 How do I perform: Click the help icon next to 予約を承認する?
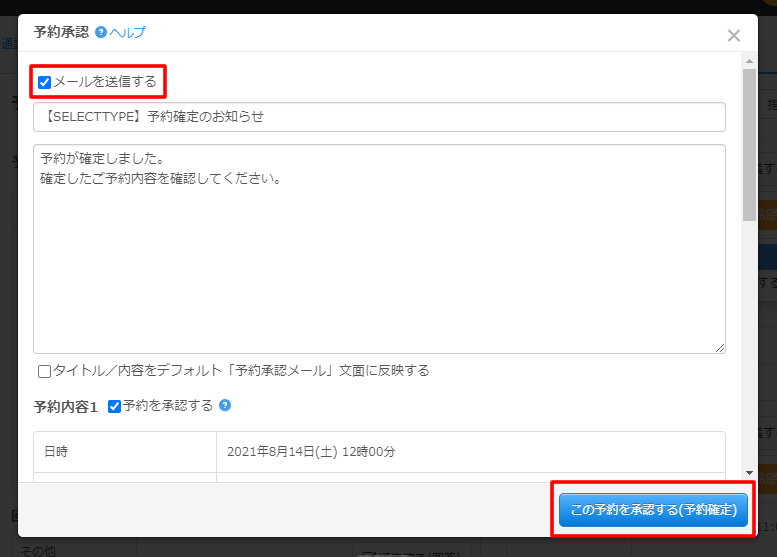225,405
